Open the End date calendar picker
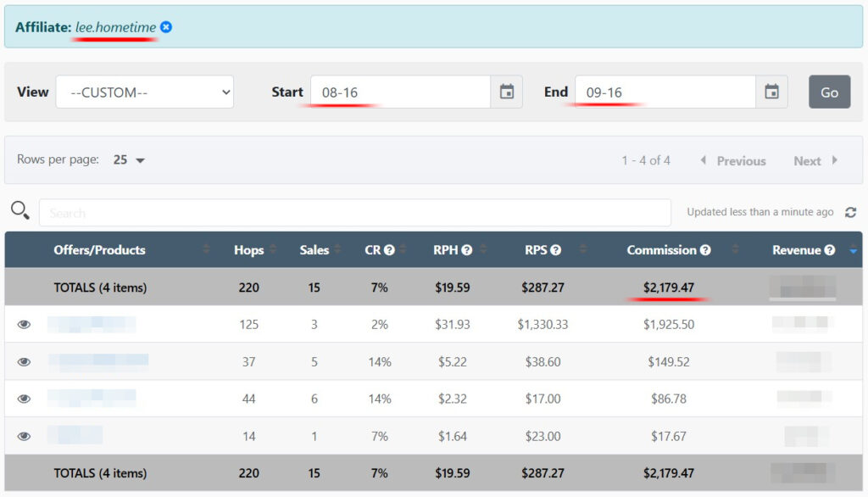 click(771, 92)
